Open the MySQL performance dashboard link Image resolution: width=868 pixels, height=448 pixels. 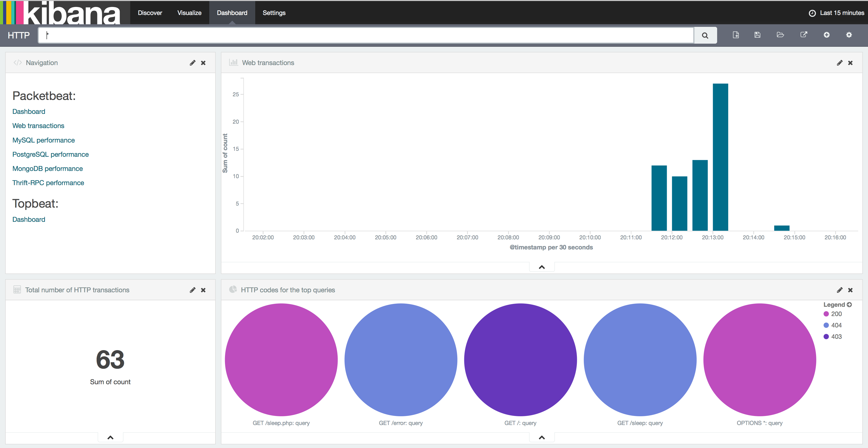(43, 140)
